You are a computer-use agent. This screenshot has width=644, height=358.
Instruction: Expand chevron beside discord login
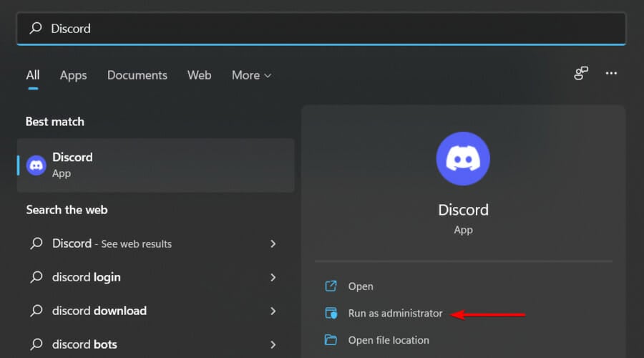273,277
